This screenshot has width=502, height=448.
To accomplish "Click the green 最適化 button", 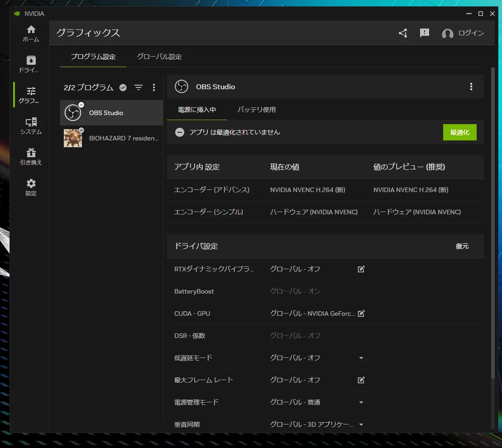I will (460, 132).
